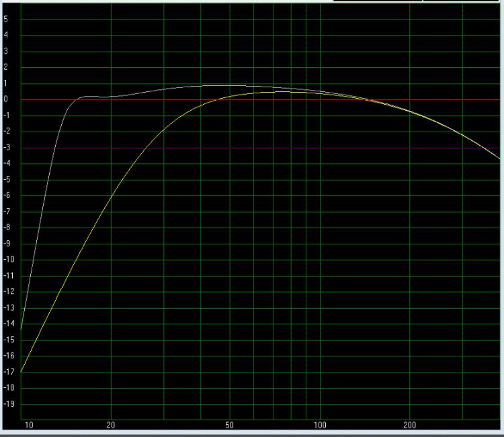Choose the -13 label on the vertical axis
Viewport: 504px width, 437px height.
9,307
